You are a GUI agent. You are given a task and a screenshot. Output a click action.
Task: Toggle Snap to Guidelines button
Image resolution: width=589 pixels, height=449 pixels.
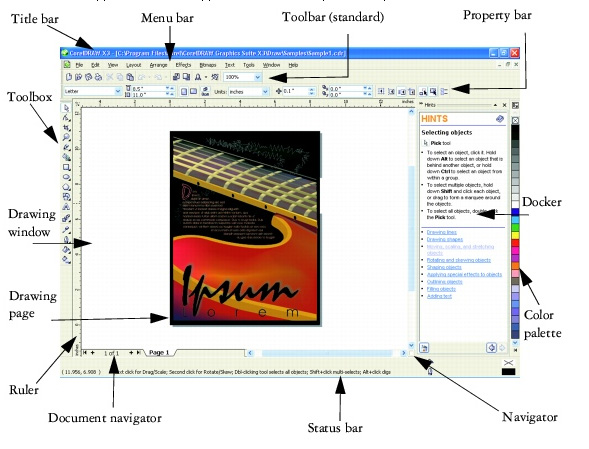pos(391,91)
